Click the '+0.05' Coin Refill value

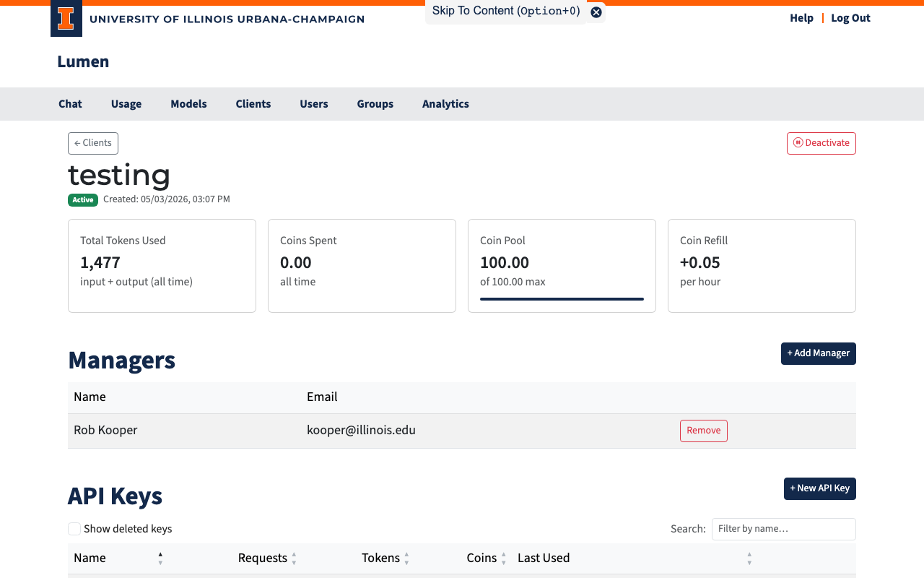click(700, 262)
